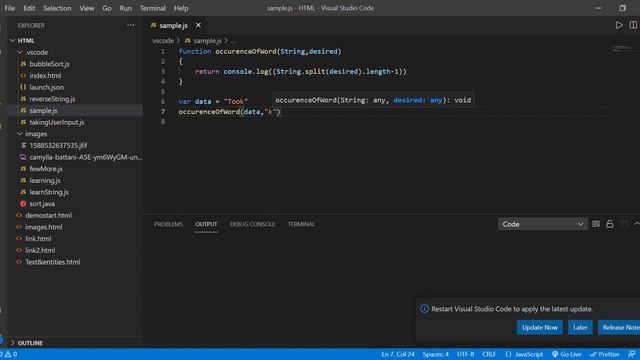The height and width of the screenshot is (360, 640).
Task: Click the UTF-8 encoding indicator
Action: tap(465, 354)
